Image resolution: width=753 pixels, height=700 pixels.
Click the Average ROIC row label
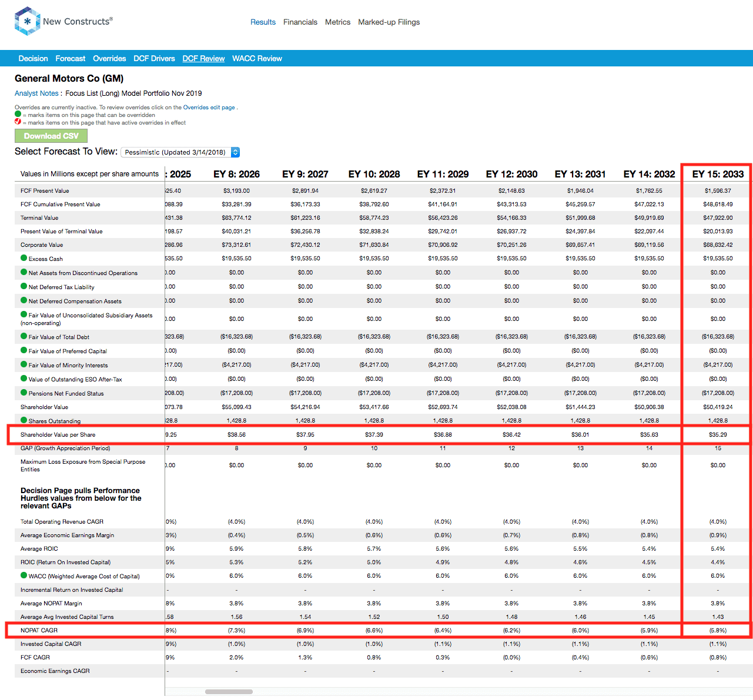(x=39, y=548)
